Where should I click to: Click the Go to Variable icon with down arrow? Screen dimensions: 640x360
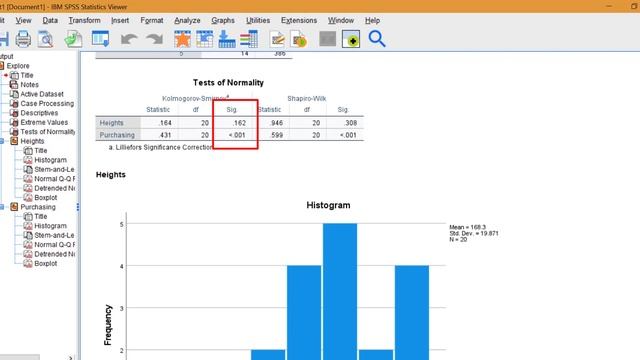227,39
